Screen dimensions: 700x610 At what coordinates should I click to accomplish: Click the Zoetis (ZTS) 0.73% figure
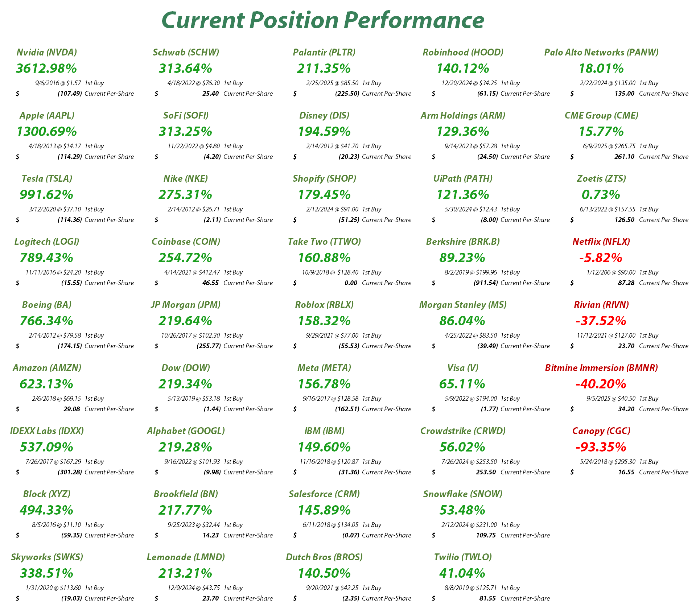(601, 194)
